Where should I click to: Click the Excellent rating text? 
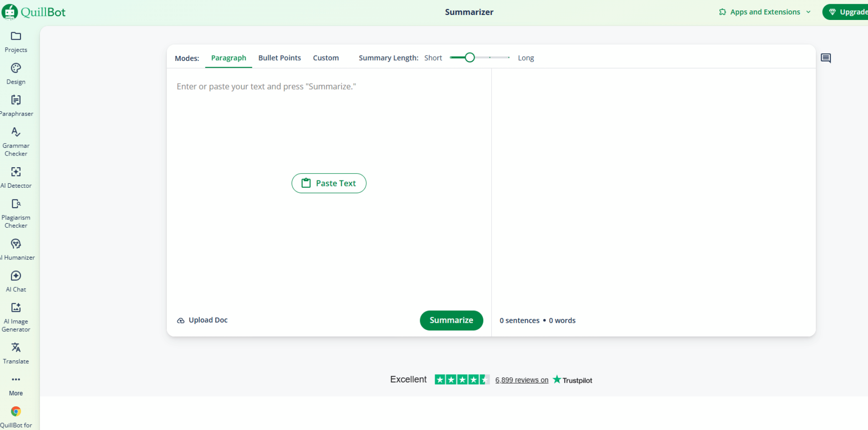(408, 380)
